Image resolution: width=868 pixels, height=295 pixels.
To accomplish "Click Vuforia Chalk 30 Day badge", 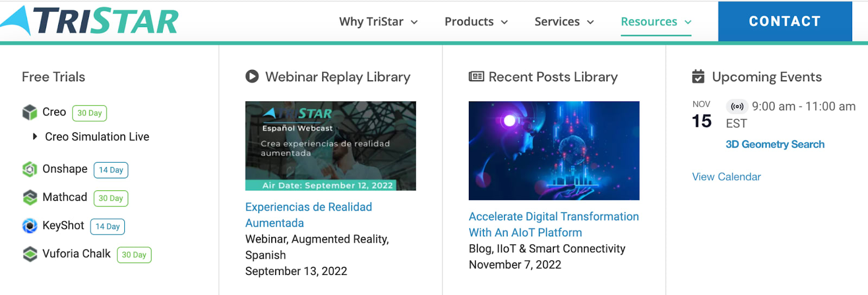I will [x=134, y=254].
